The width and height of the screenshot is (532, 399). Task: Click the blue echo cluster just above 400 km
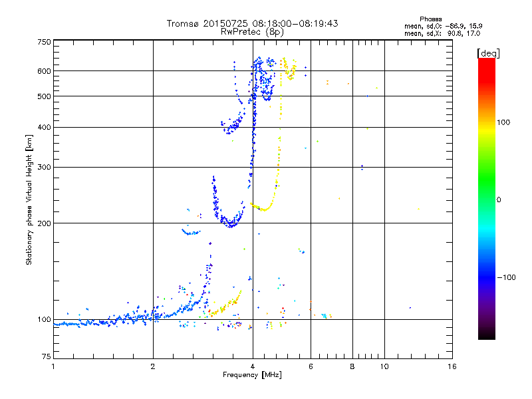[x=233, y=125]
